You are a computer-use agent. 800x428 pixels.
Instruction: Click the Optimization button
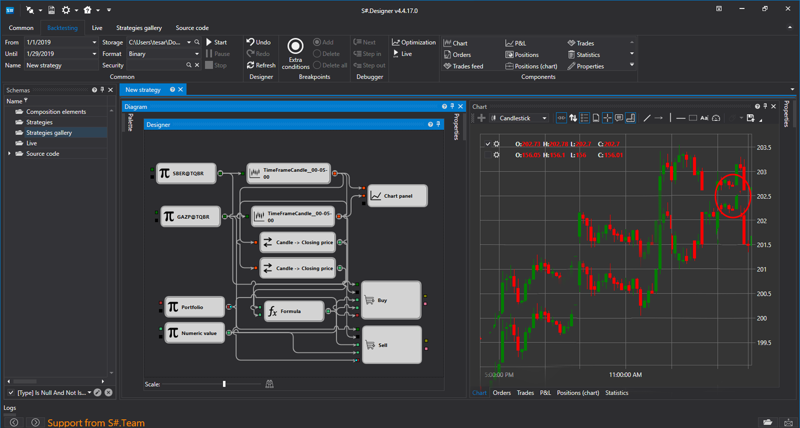pyautogui.click(x=414, y=43)
